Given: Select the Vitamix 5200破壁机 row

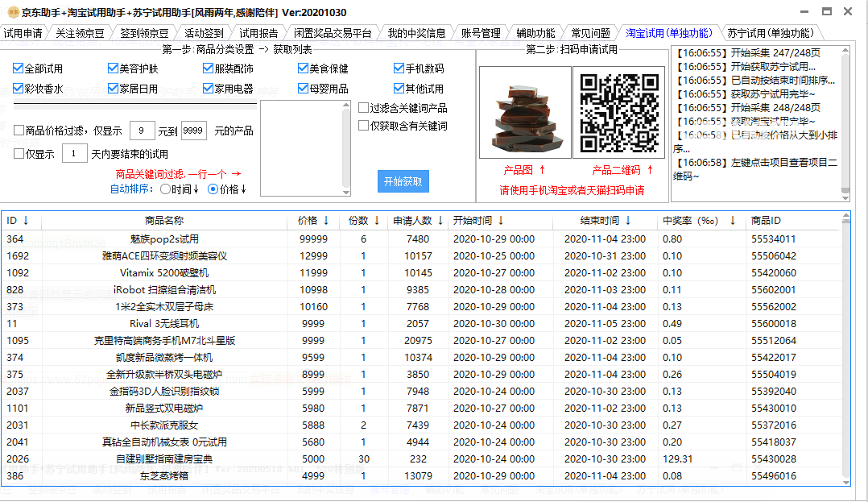Looking at the screenshot, I should [422, 272].
